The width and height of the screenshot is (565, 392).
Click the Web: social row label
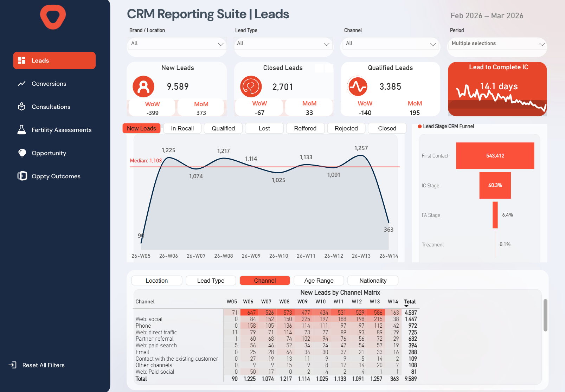pyautogui.click(x=149, y=319)
